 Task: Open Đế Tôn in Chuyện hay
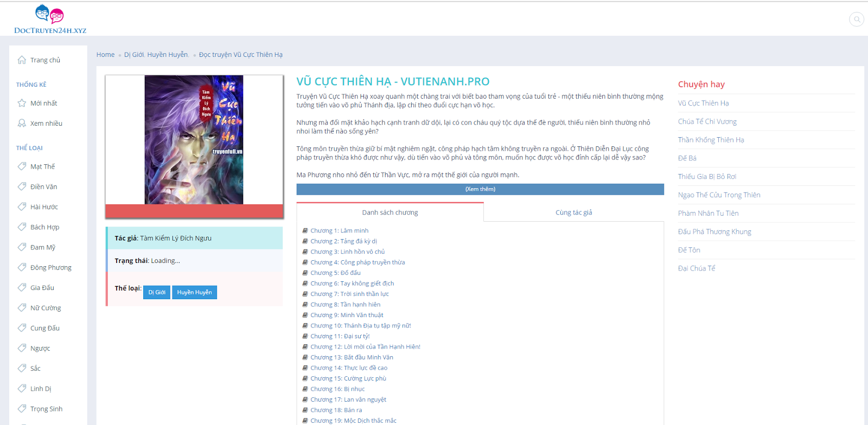[x=689, y=250]
